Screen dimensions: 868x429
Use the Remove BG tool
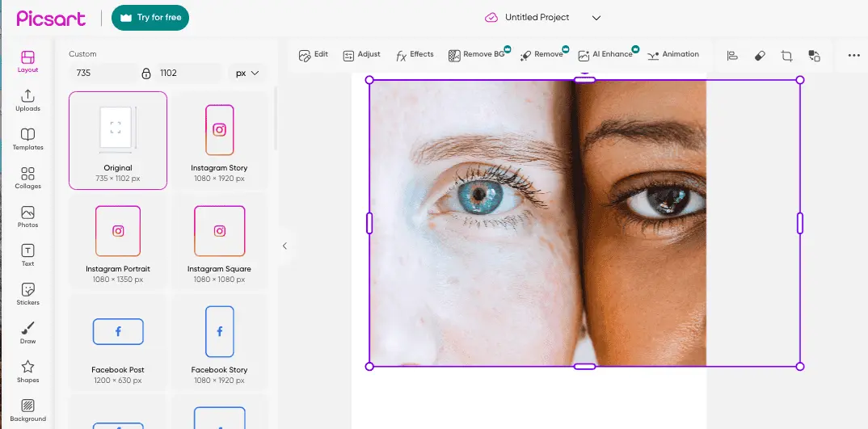click(478, 55)
